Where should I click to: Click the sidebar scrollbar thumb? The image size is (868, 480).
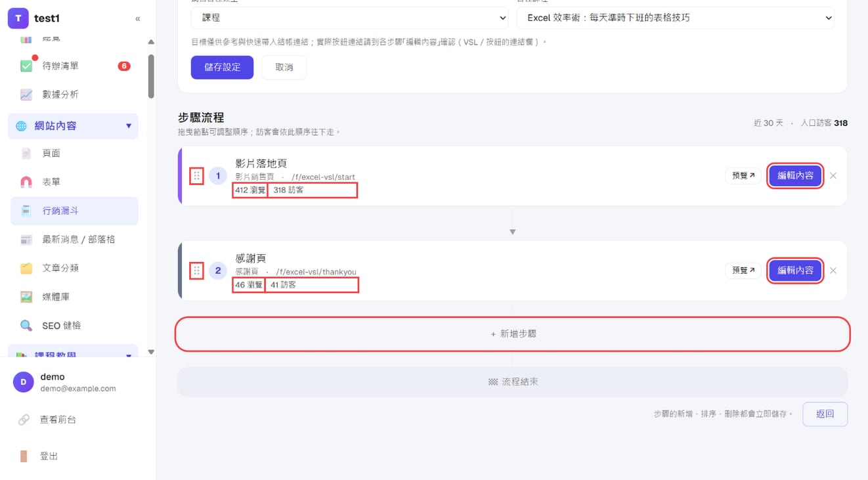click(151, 76)
